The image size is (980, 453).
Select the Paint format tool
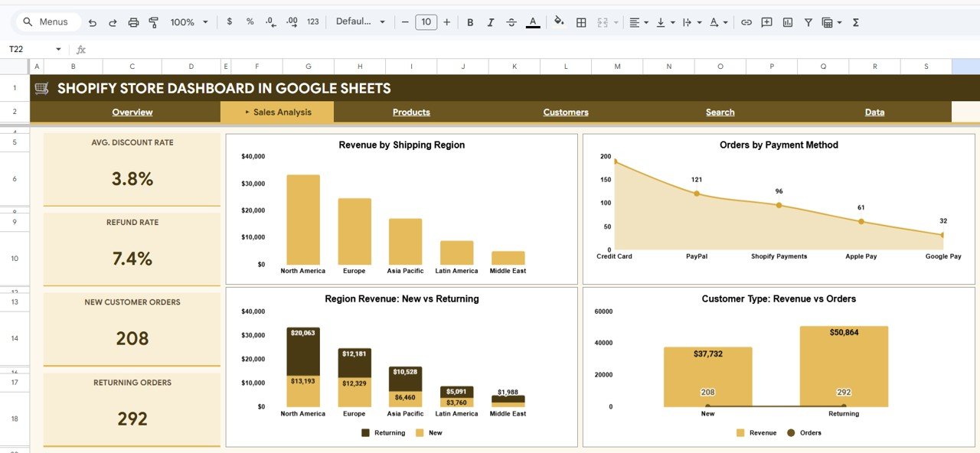[153, 22]
